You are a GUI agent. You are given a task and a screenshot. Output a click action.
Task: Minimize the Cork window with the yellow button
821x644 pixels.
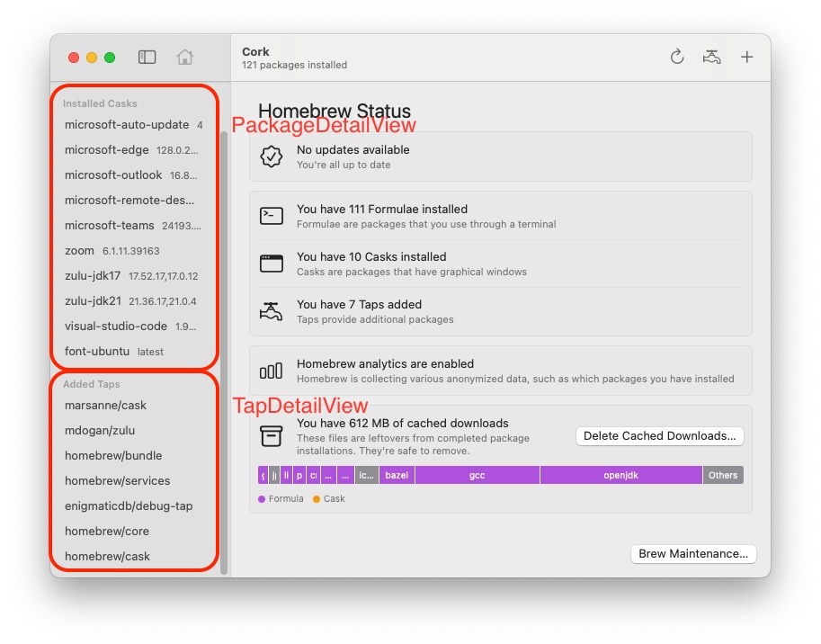92,58
